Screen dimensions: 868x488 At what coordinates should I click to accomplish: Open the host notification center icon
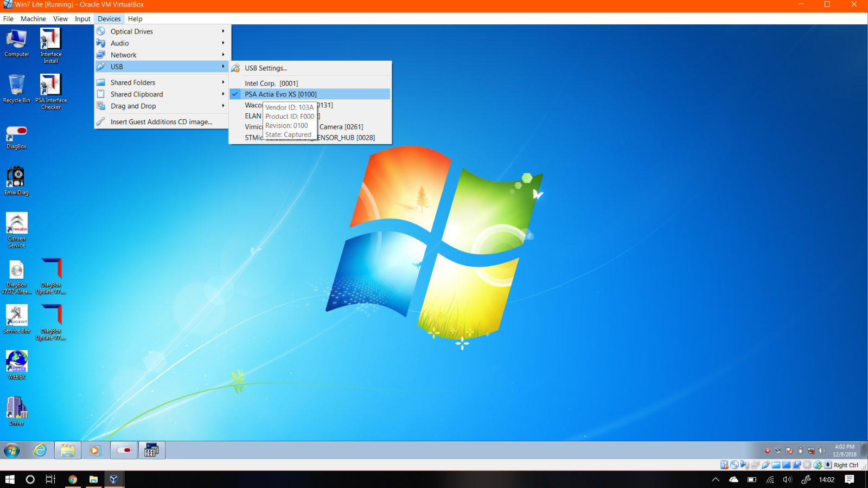click(x=850, y=479)
